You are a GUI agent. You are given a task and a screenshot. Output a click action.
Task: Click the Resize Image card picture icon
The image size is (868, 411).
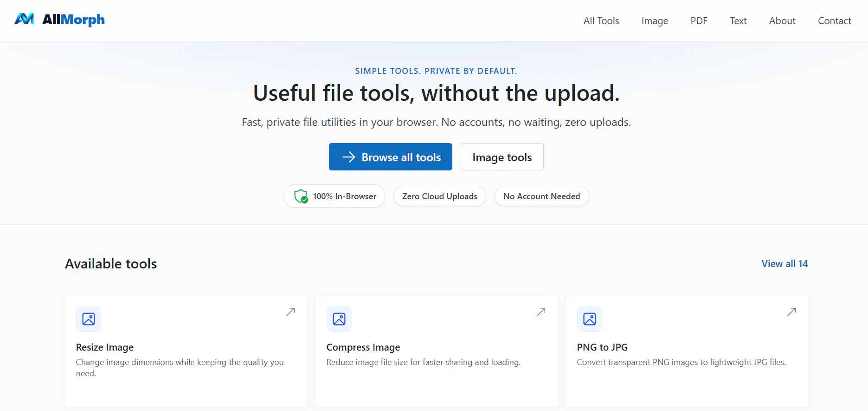click(x=89, y=319)
